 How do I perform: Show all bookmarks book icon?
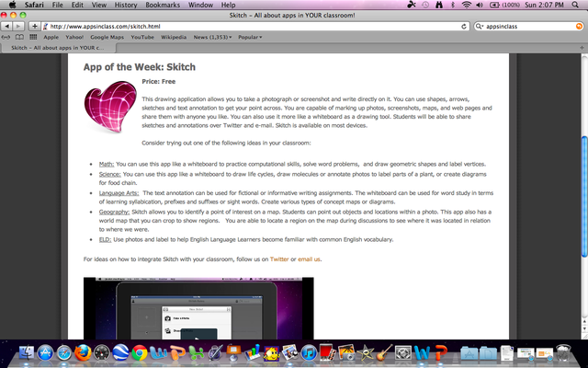tap(19, 37)
